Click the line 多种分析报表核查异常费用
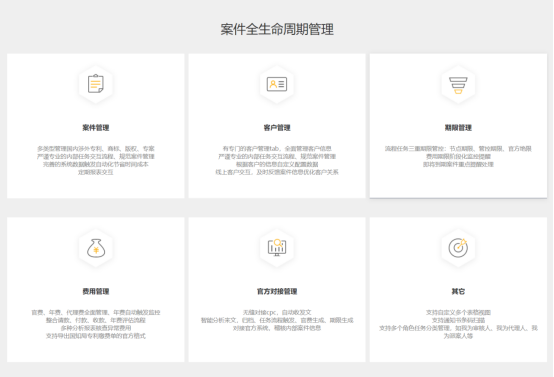Screen dimensions: 554x377 pyautogui.click(x=95, y=328)
